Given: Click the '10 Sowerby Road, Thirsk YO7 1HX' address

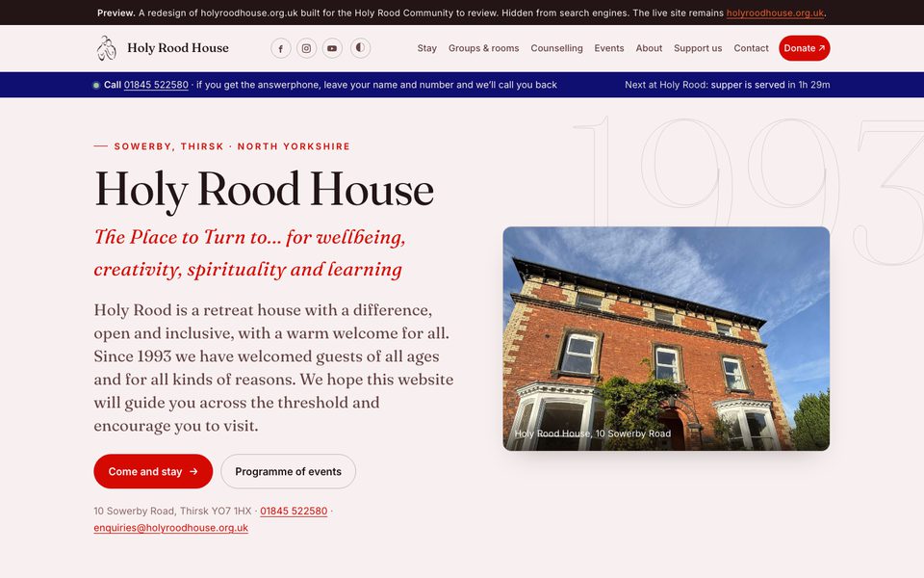Looking at the screenshot, I should (172, 511).
